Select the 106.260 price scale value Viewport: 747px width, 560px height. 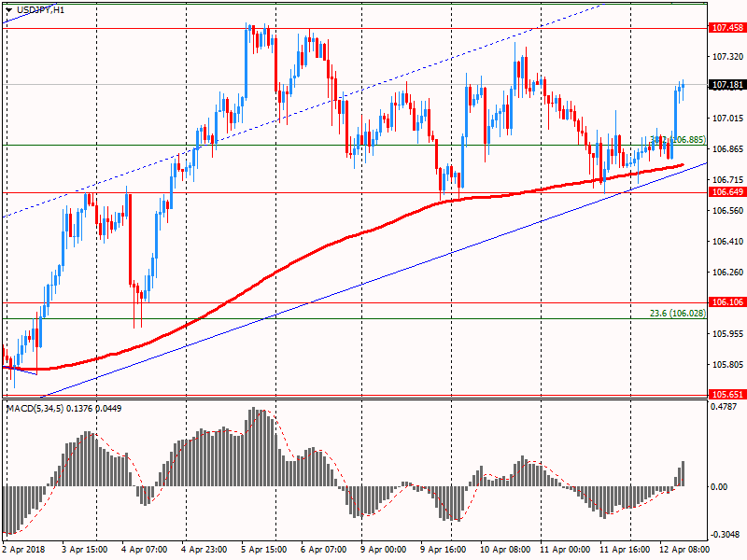727,272
